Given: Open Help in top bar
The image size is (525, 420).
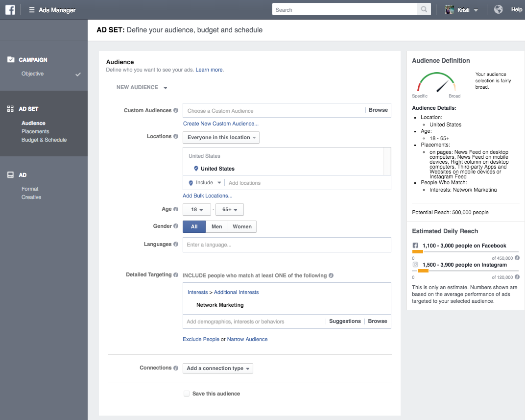Looking at the screenshot, I should (x=516, y=9).
